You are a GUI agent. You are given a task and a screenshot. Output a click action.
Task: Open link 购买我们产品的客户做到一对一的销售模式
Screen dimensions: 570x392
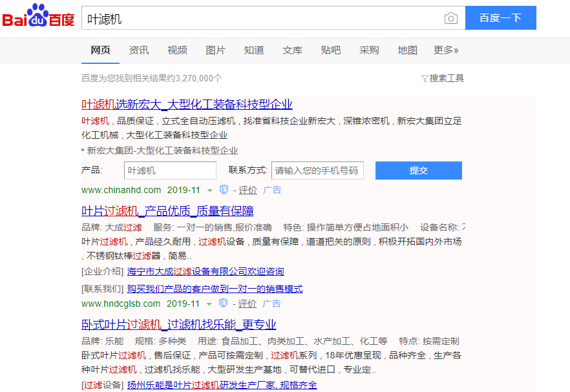pyautogui.click(x=215, y=289)
